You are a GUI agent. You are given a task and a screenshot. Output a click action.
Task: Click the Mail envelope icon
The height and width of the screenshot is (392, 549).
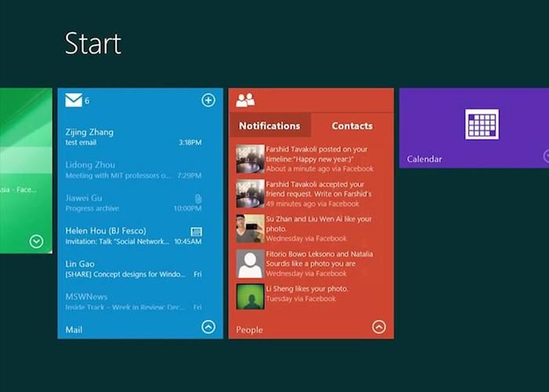pyautogui.click(x=74, y=100)
